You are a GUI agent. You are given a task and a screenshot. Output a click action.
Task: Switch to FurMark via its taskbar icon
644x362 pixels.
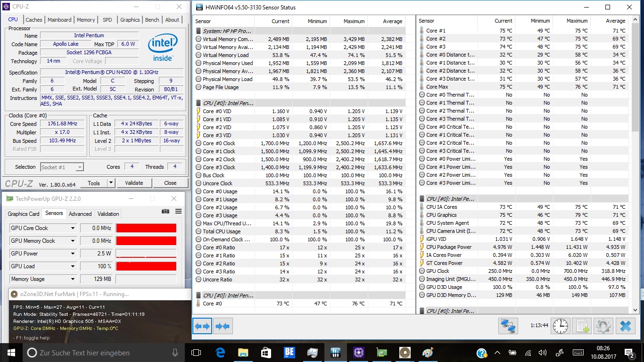tap(405, 353)
